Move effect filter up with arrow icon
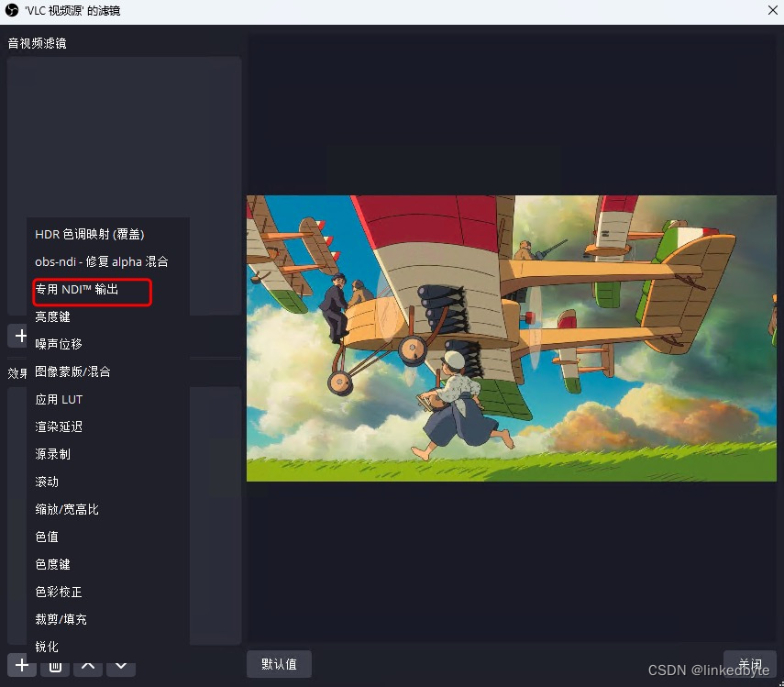The height and width of the screenshot is (687, 784). coord(88,667)
